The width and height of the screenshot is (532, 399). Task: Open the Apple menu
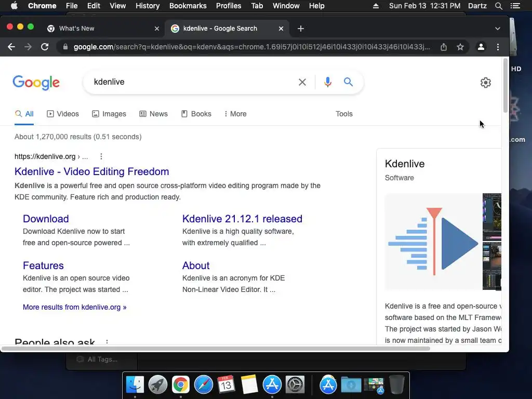[14, 6]
